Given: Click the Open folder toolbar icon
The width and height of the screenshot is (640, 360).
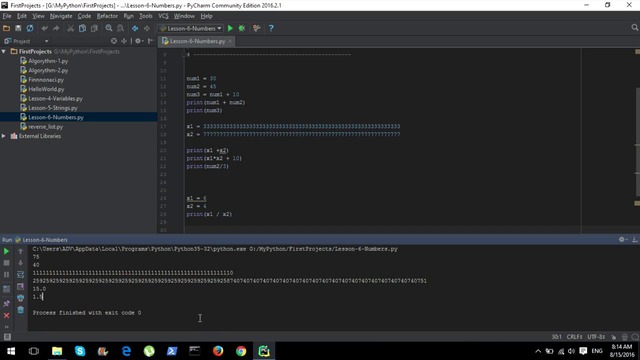Looking at the screenshot, I should pyautogui.click(x=6, y=28).
